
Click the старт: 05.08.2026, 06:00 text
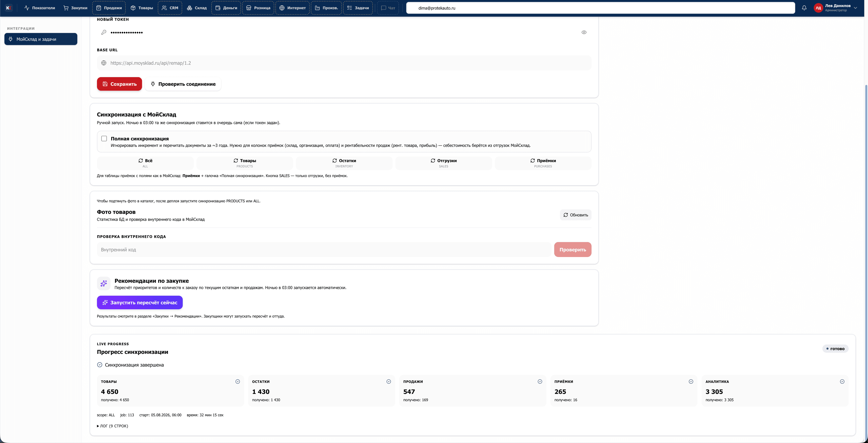[160, 415]
